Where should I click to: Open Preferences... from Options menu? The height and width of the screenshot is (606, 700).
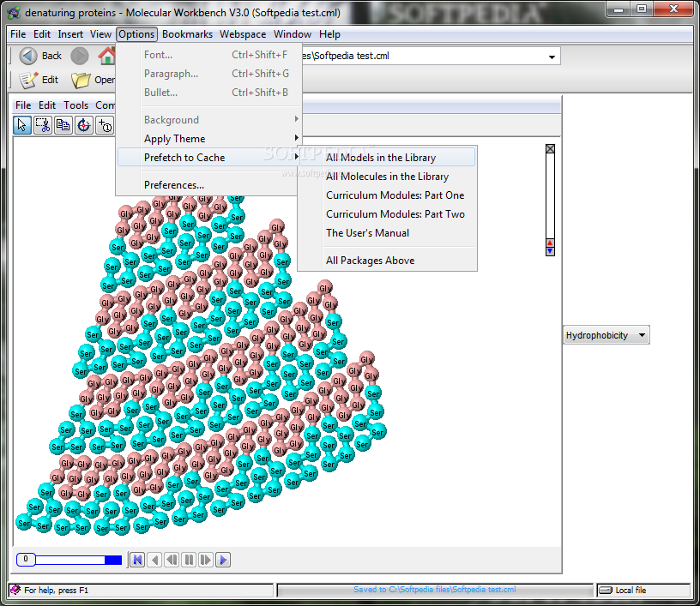tap(208, 185)
